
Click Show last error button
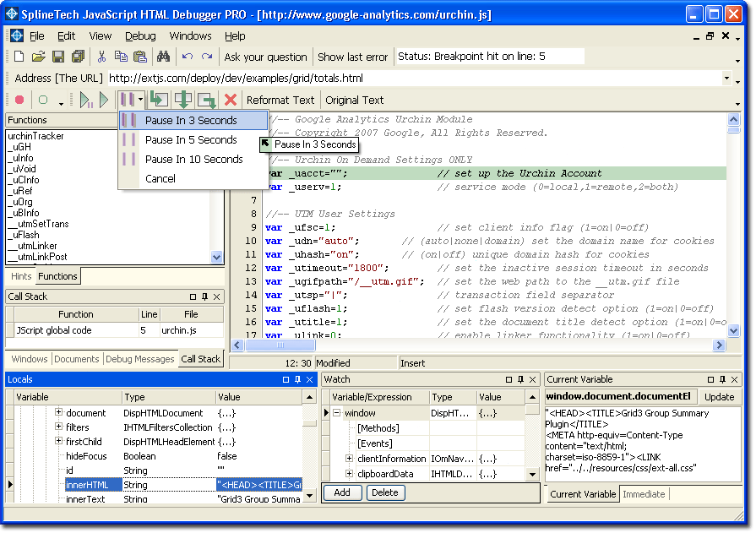(352, 57)
